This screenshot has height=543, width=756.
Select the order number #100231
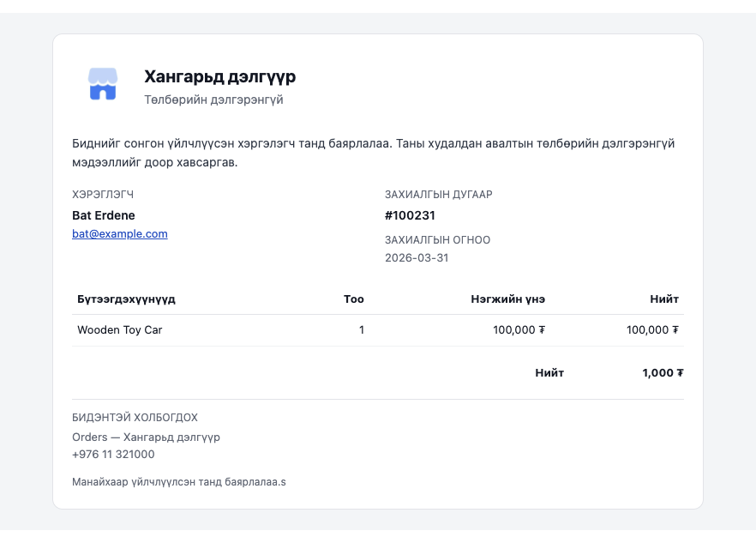411,215
